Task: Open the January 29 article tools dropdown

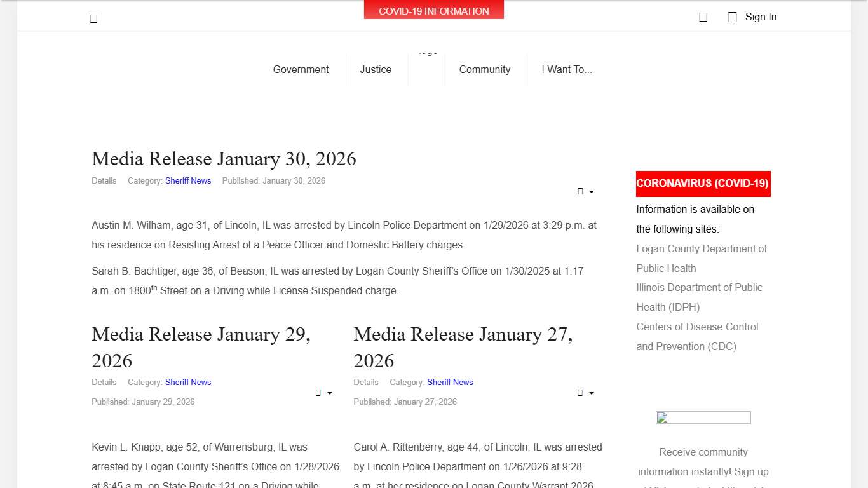Action: pyautogui.click(x=323, y=393)
